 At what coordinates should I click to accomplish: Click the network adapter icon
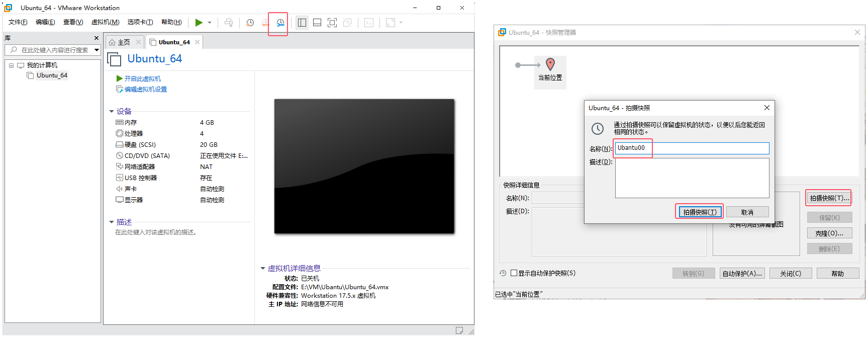coord(120,166)
